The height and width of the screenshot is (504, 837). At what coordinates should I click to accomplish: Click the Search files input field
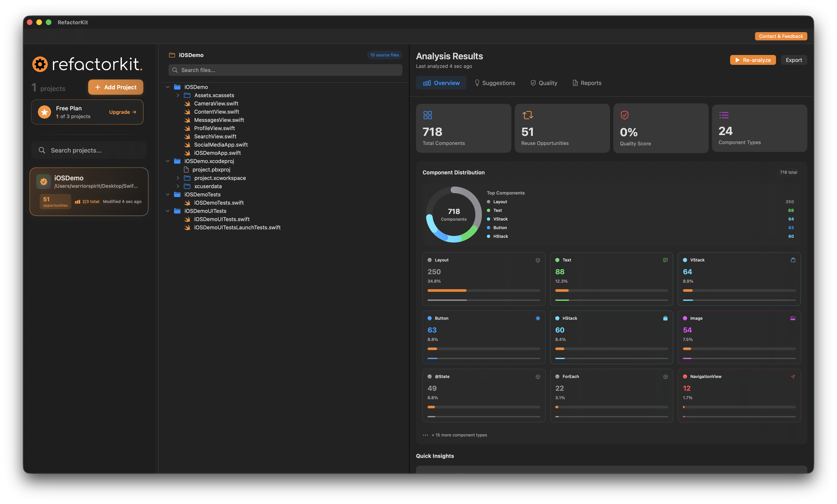[x=285, y=70]
